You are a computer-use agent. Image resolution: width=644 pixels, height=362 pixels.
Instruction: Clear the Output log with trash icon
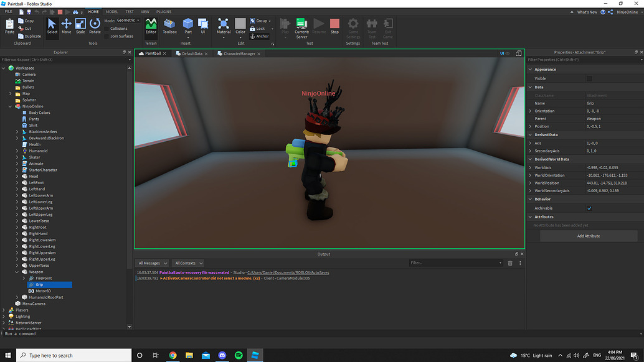click(x=510, y=263)
